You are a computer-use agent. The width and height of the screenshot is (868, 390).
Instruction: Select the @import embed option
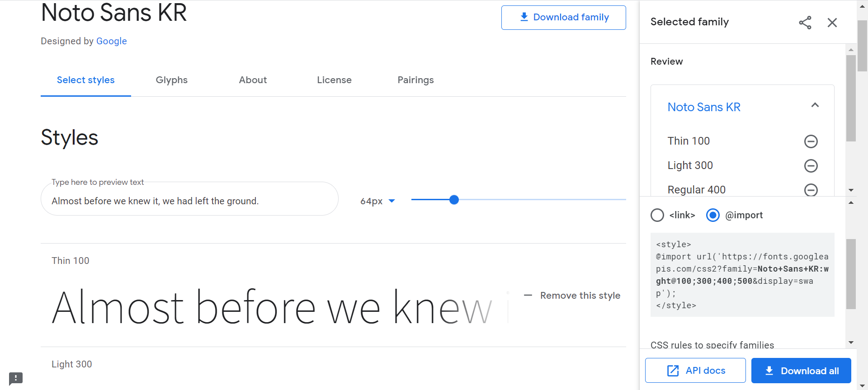click(x=713, y=215)
